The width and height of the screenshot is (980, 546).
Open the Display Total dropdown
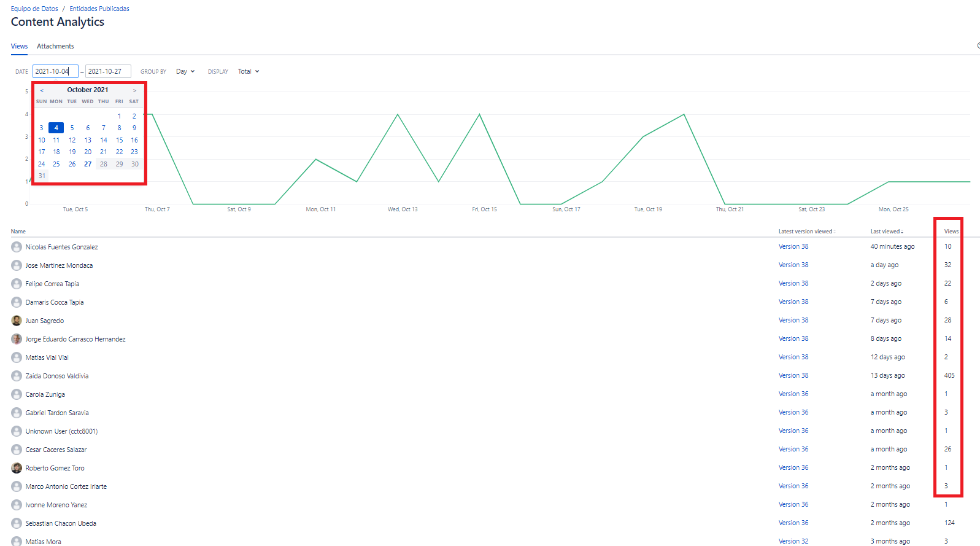click(x=249, y=71)
